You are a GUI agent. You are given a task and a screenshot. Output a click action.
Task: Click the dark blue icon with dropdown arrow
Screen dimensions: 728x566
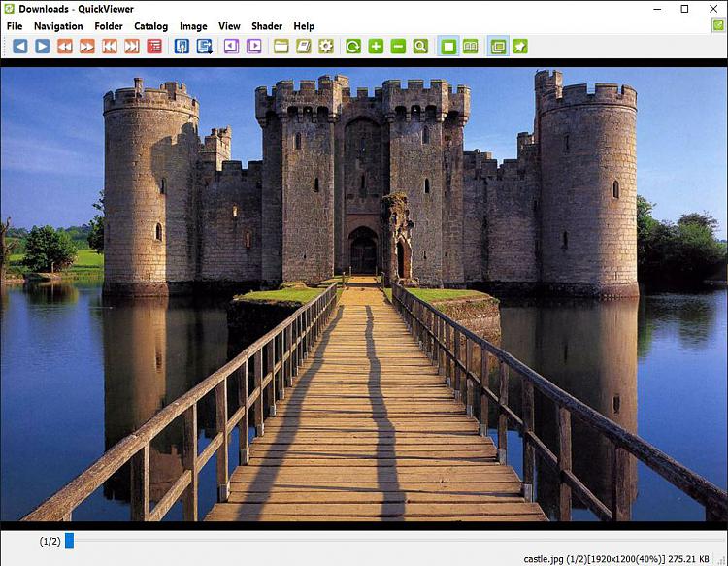pos(204,47)
